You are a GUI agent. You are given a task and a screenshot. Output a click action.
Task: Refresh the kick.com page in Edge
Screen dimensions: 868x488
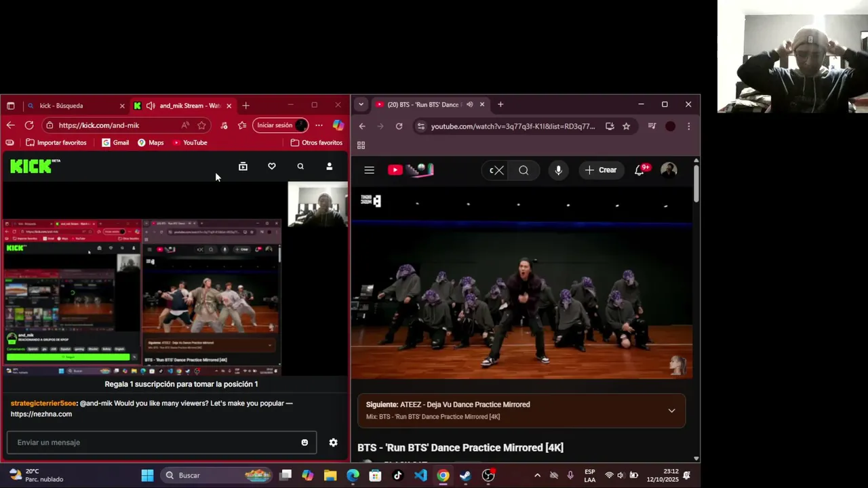coord(29,125)
